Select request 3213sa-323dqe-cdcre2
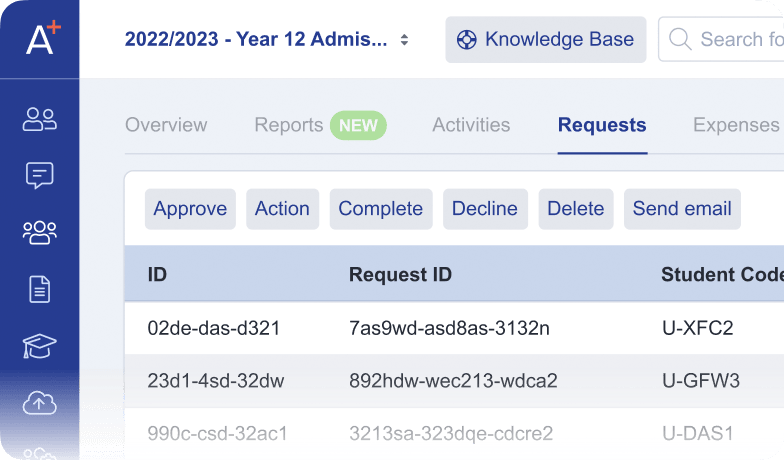This screenshot has height=460, width=784. [451, 434]
